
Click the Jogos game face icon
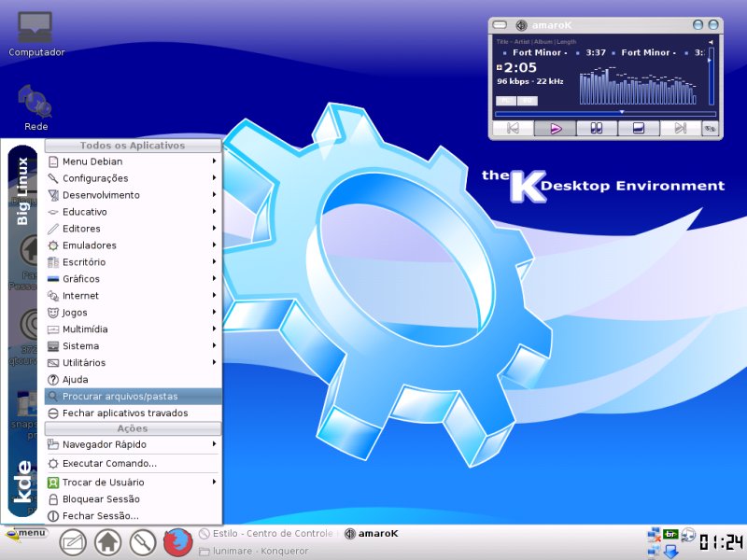pos(53,313)
